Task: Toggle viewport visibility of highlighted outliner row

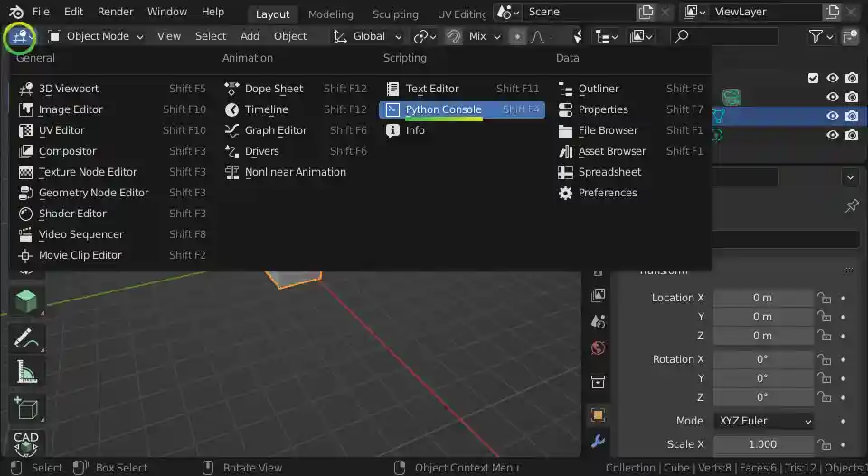Action: [832, 117]
